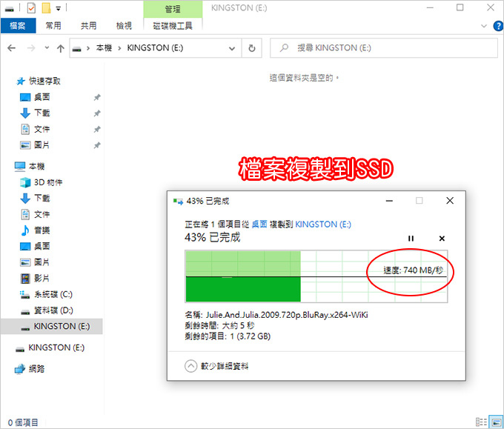Close the copy progress dialog
504x429 pixels.
click(x=450, y=201)
